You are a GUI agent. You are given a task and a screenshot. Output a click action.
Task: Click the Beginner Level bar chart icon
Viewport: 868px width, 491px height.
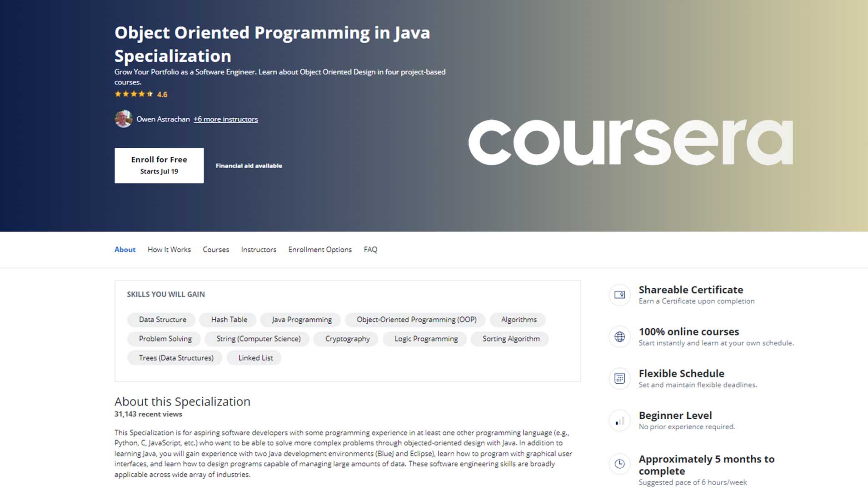[x=619, y=421]
